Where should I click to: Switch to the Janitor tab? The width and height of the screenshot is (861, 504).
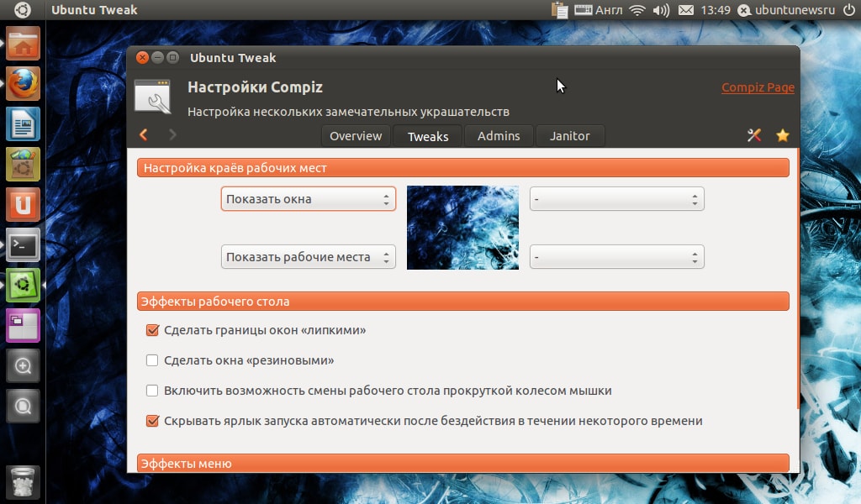(570, 136)
